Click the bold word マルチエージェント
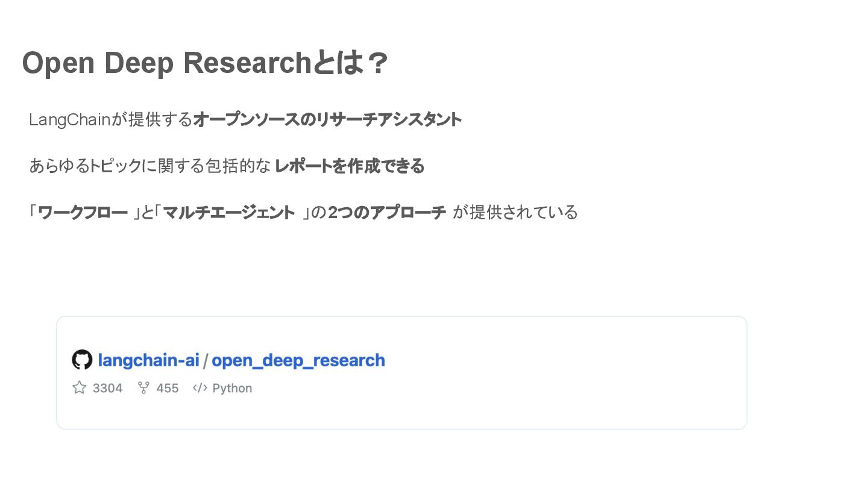Image resolution: width=868 pixels, height=488 pixels. coord(229,212)
